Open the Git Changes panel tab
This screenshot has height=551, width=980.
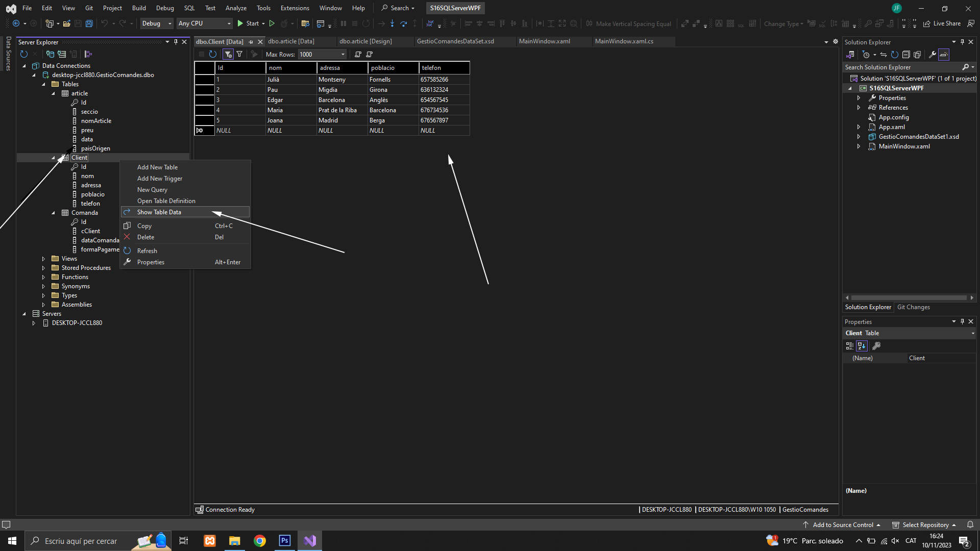tap(913, 307)
